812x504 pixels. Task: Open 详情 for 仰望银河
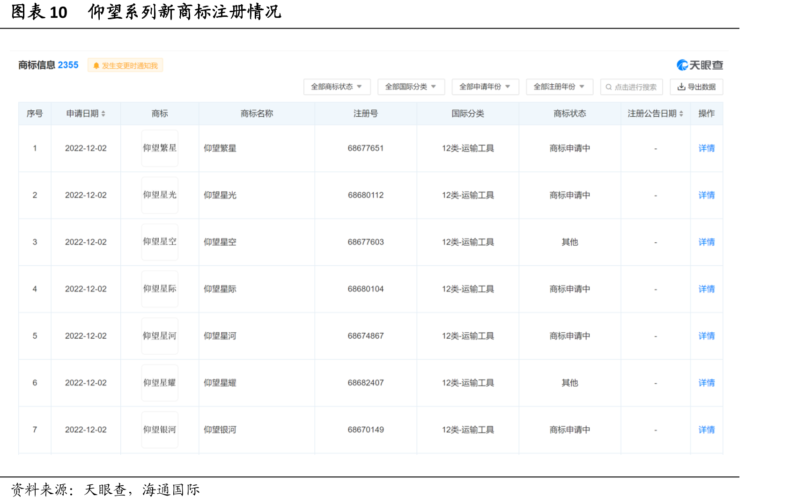pyautogui.click(x=706, y=430)
